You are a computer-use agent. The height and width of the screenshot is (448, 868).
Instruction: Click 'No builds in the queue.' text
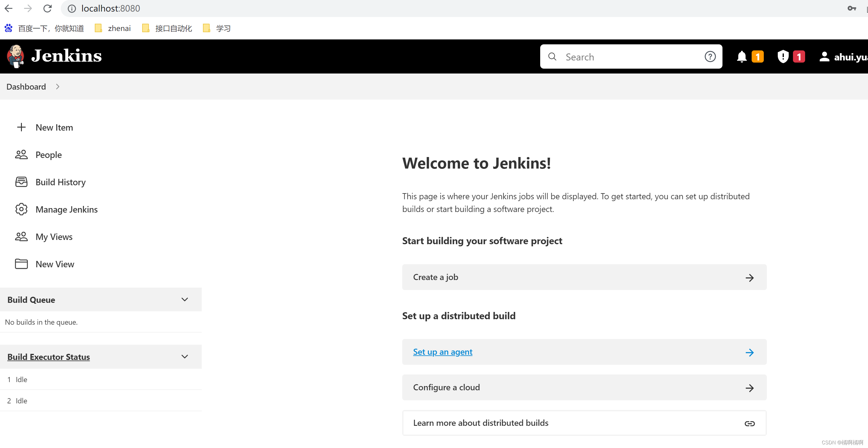tap(41, 322)
